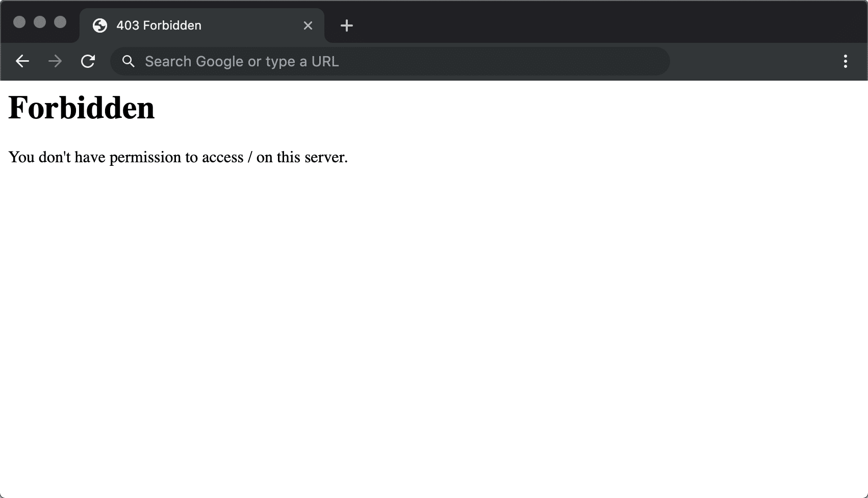Click the green traffic light window control
The height and width of the screenshot is (498, 868).
[x=60, y=22]
